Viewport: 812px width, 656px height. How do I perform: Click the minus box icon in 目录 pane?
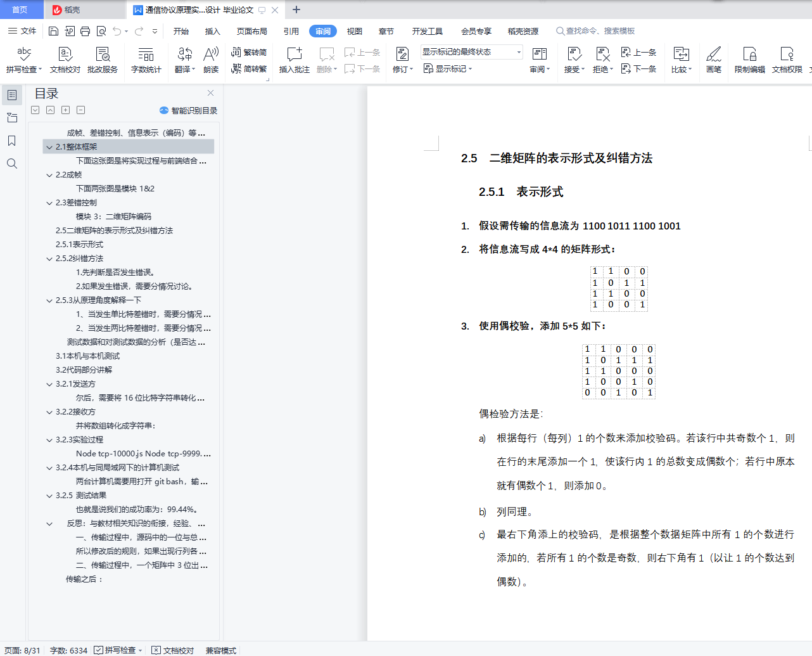point(80,110)
